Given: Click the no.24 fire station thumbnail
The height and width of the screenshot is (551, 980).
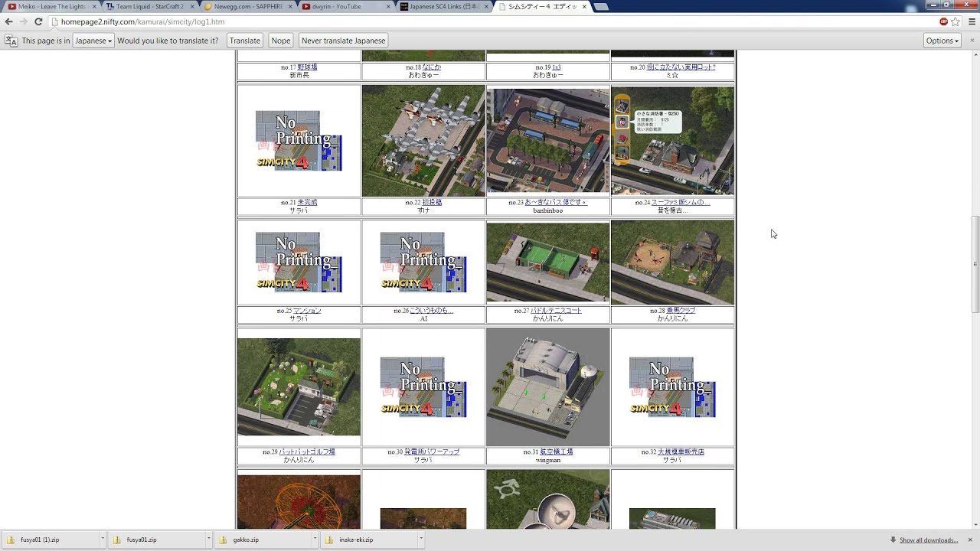Looking at the screenshot, I should click(673, 141).
